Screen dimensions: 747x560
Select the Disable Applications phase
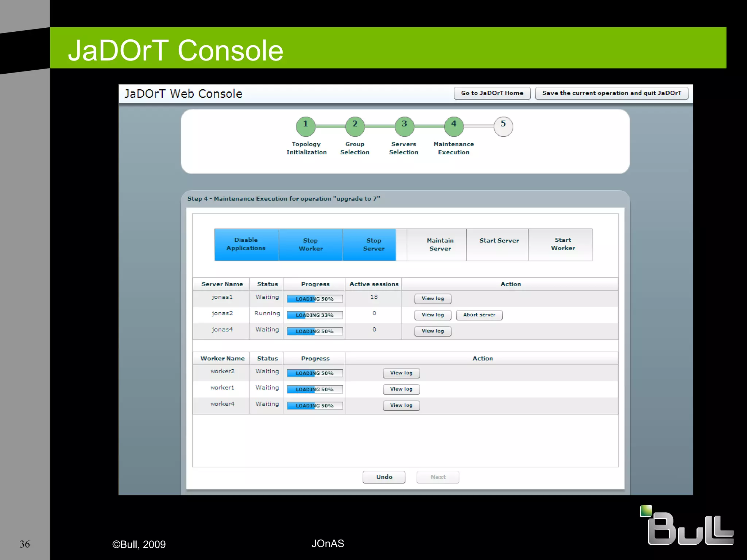click(x=246, y=244)
